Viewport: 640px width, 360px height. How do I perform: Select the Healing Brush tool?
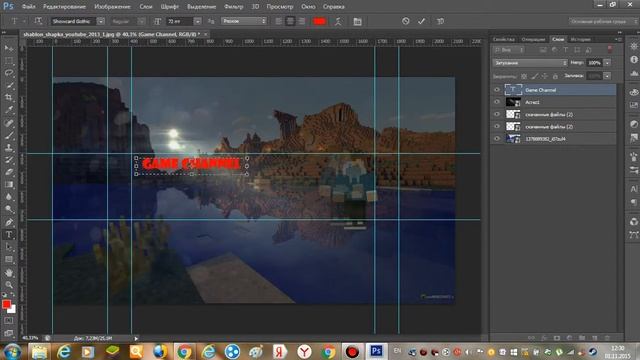9,123
